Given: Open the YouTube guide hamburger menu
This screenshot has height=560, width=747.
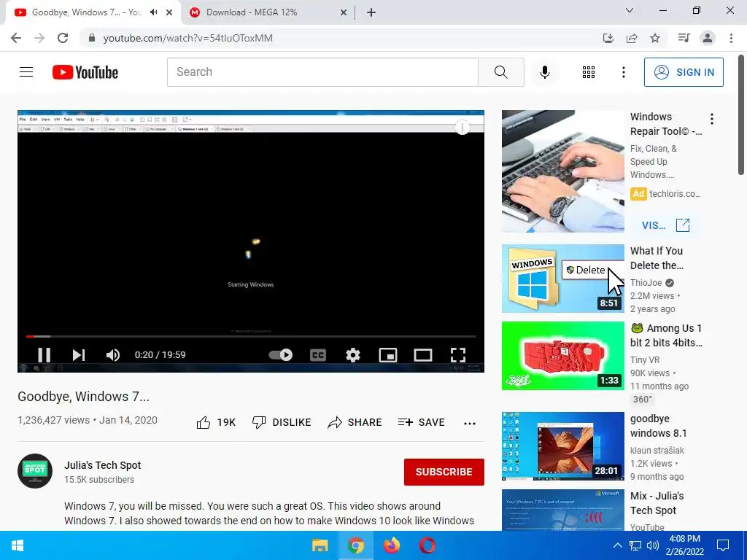Looking at the screenshot, I should click(x=26, y=72).
